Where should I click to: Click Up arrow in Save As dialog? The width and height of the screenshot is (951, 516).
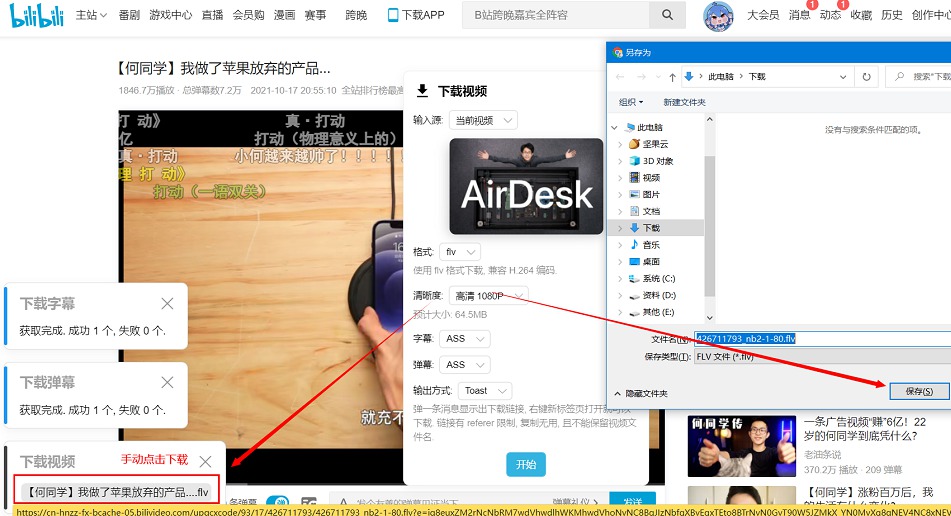[x=672, y=76]
